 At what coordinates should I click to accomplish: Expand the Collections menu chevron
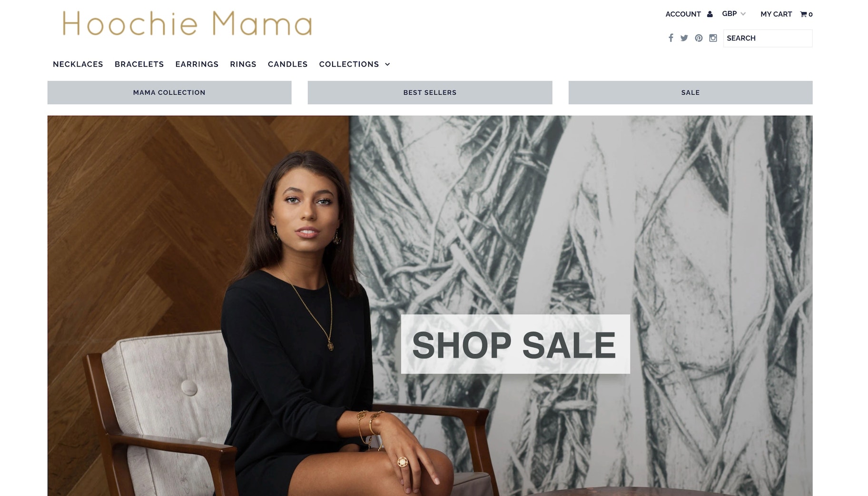(387, 64)
